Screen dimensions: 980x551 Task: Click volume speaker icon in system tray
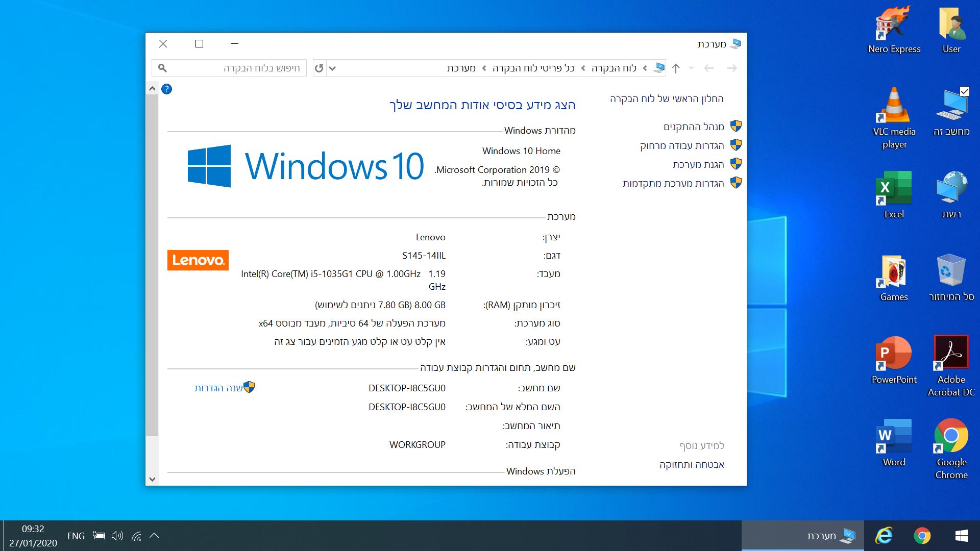pyautogui.click(x=117, y=536)
